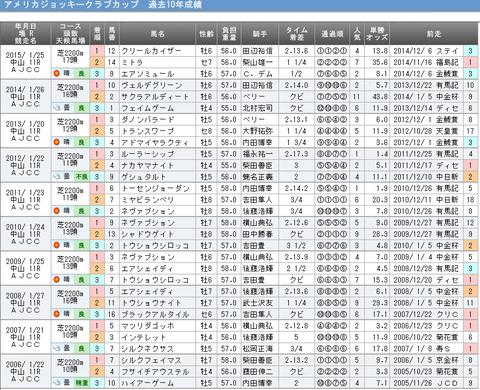Viewport: 480px width, 390px height.
Task: Click the 2009/ 1/25 race date cell
Action: pyautogui.click(x=25, y=268)
